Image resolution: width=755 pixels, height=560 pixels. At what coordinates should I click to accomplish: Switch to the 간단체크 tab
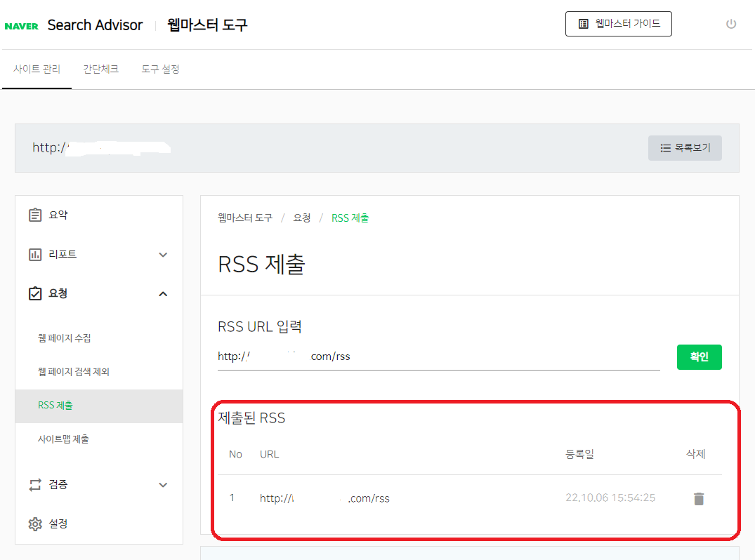click(100, 69)
